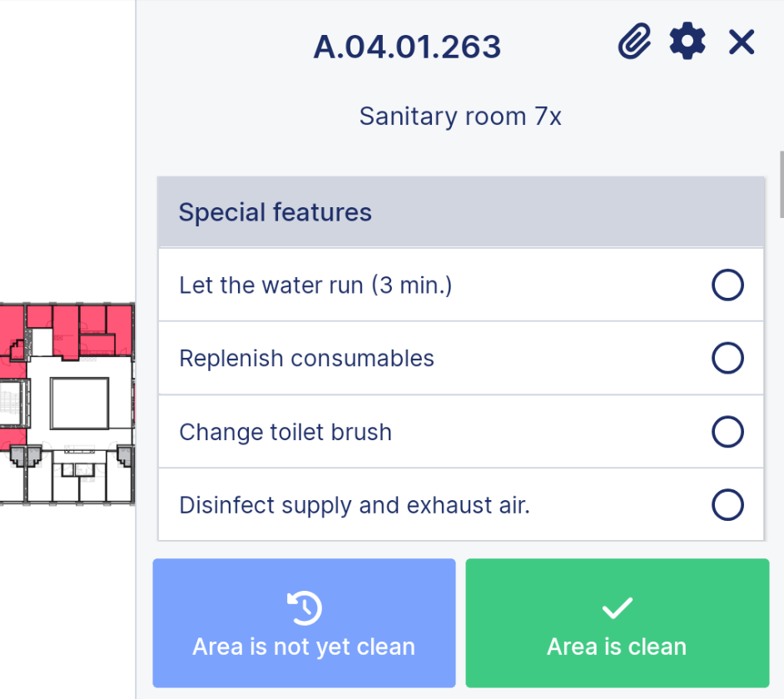Mark 'Replenish consumables' as done
The height and width of the screenshot is (699, 784).
coord(727,358)
